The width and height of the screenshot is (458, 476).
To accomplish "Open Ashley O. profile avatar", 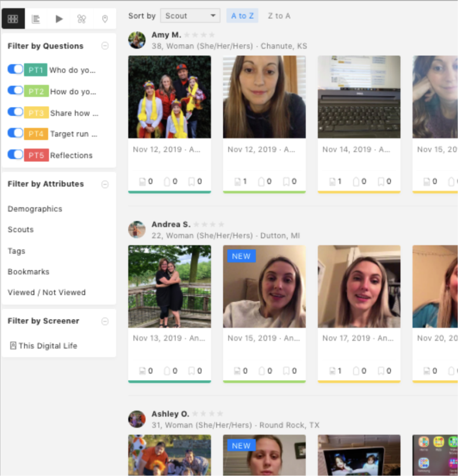I will 137,419.
